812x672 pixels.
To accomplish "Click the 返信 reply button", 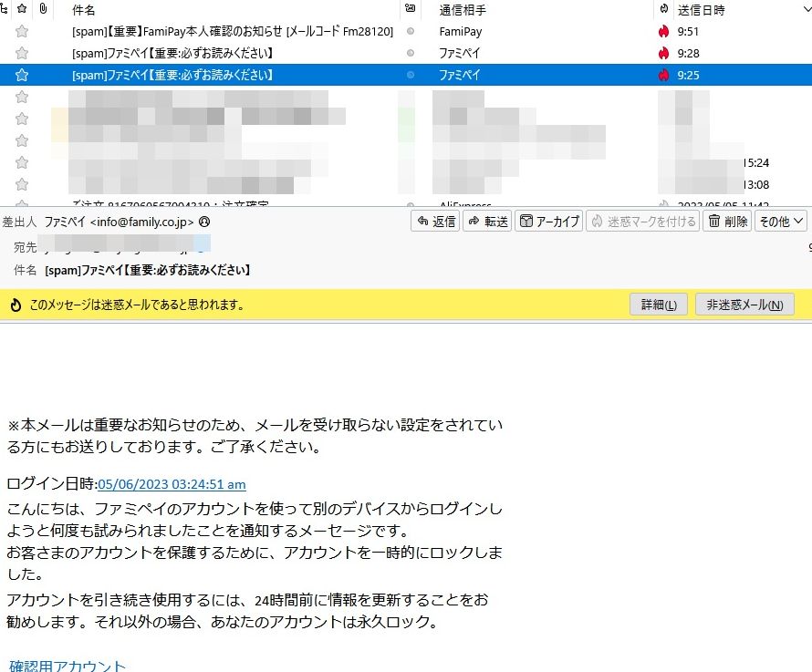I will pos(435,221).
